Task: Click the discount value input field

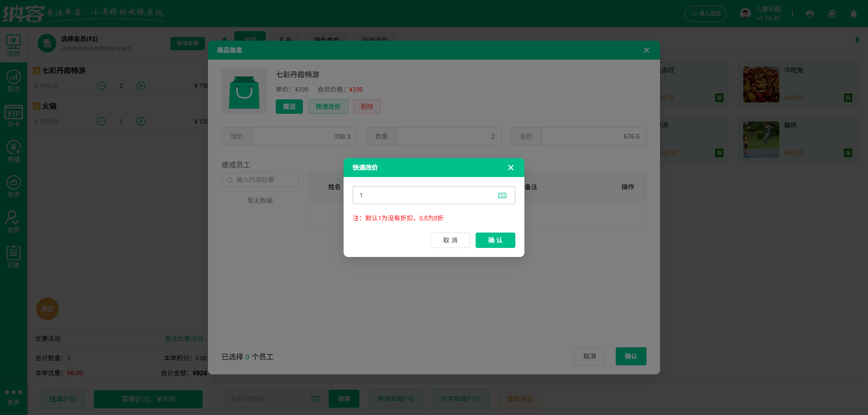Action: [x=425, y=196]
